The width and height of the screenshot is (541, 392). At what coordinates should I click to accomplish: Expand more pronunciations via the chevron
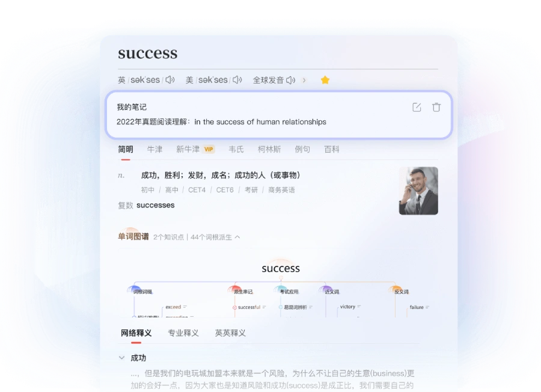[x=305, y=79]
